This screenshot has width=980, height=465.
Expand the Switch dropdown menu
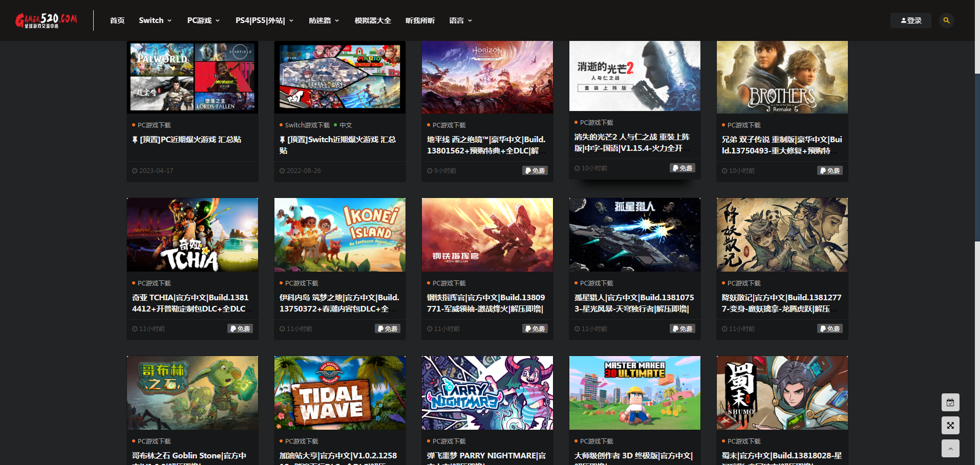[x=155, y=20]
